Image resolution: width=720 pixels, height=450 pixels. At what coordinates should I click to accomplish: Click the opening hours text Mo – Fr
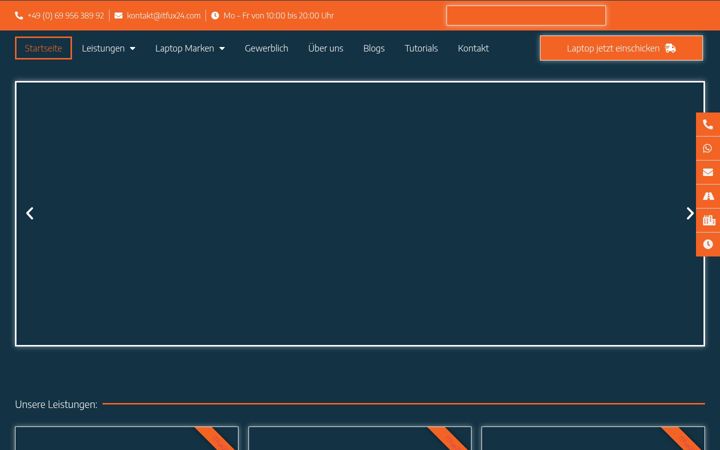pos(279,16)
